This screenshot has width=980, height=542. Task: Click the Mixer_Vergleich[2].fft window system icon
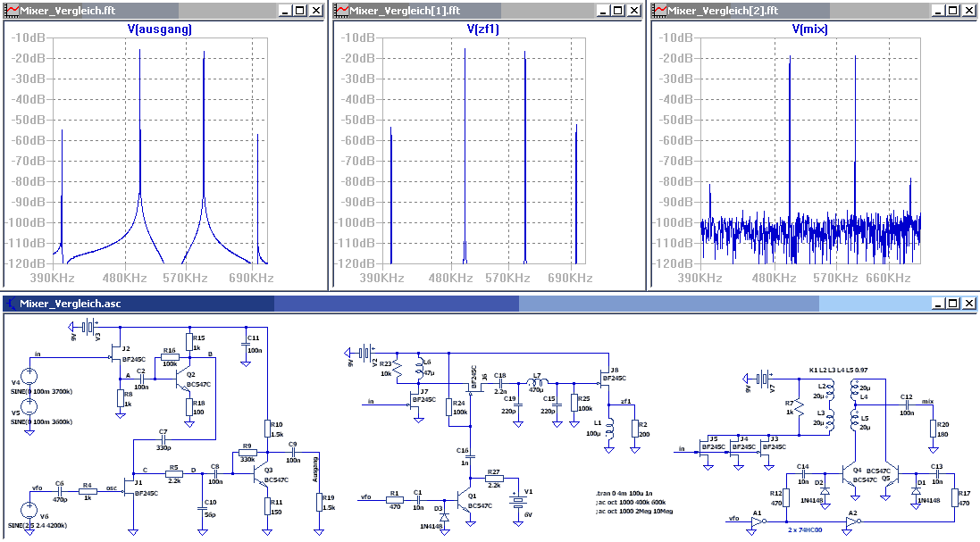tap(661, 11)
